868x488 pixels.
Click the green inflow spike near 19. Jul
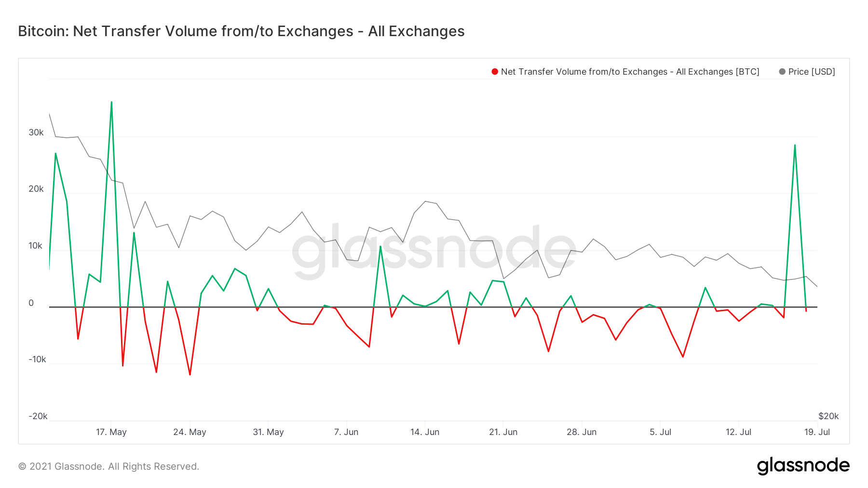tap(795, 145)
